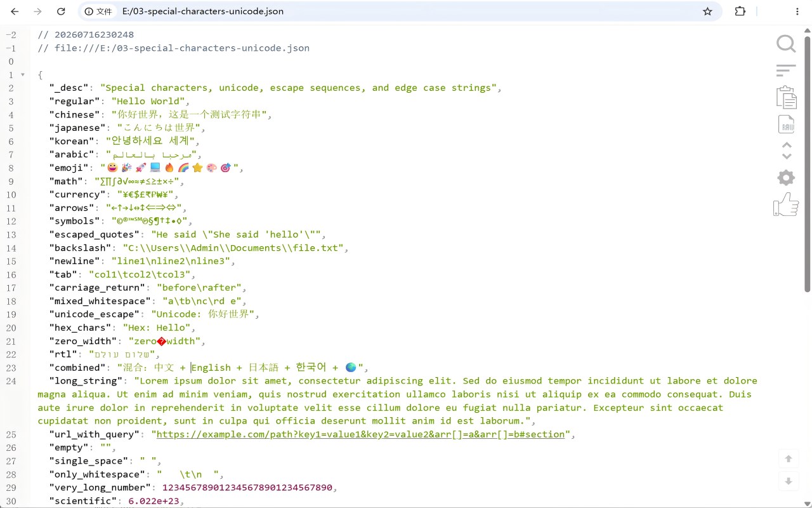Go back with the browser back arrow
Image resolution: width=812 pixels, height=508 pixels.
click(x=15, y=11)
